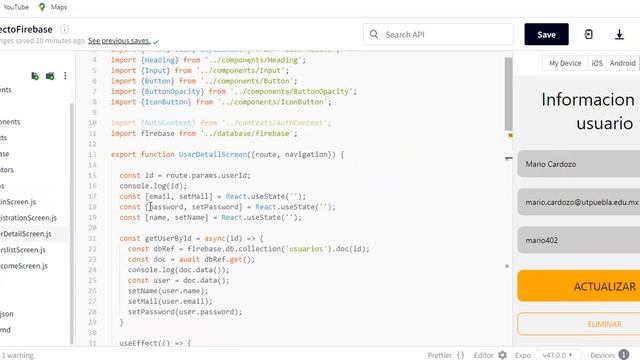Expand the folder ending in tors
640x360 pixels.
pos(7,170)
